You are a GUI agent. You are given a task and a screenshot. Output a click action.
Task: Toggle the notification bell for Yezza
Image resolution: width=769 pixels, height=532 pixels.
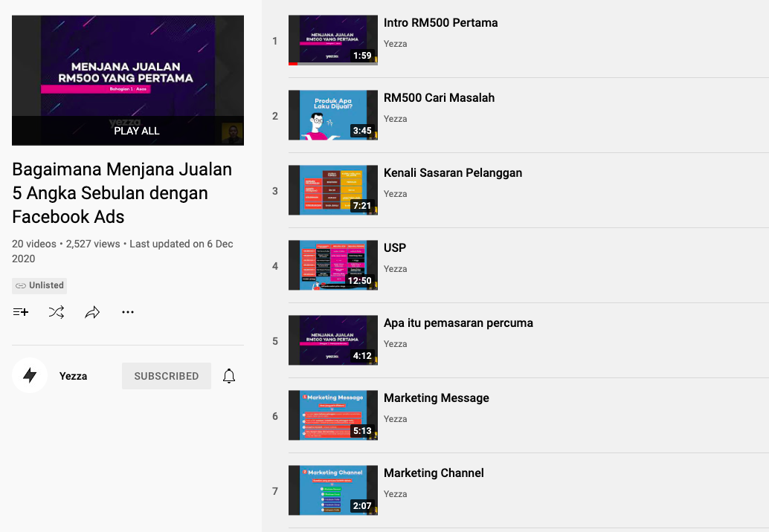tap(229, 376)
